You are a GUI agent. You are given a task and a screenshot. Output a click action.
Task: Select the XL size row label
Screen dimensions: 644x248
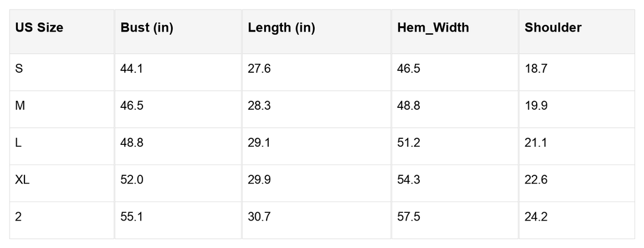(x=22, y=179)
